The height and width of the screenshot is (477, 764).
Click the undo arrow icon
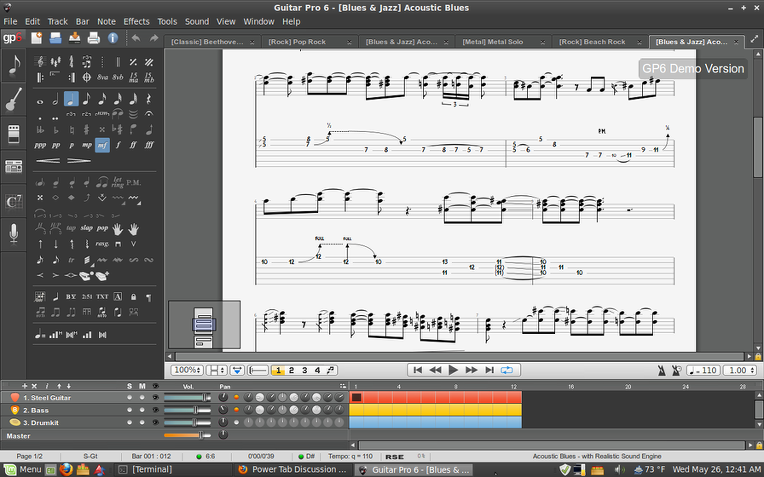coord(137,38)
